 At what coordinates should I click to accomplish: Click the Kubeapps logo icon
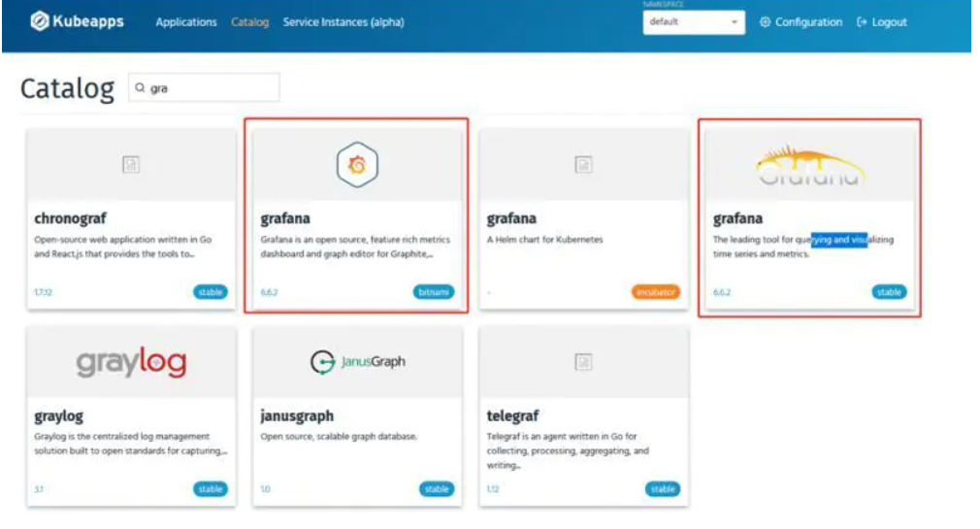(x=40, y=21)
